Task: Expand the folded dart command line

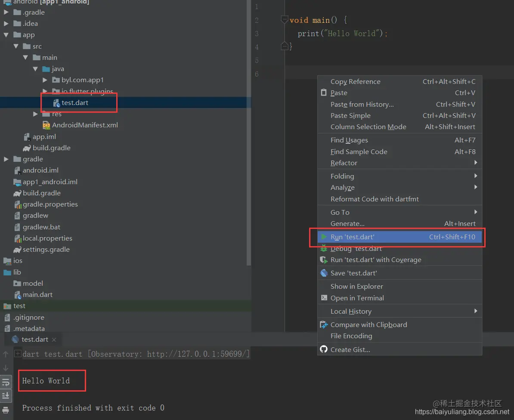Action: tap(18, 353)
